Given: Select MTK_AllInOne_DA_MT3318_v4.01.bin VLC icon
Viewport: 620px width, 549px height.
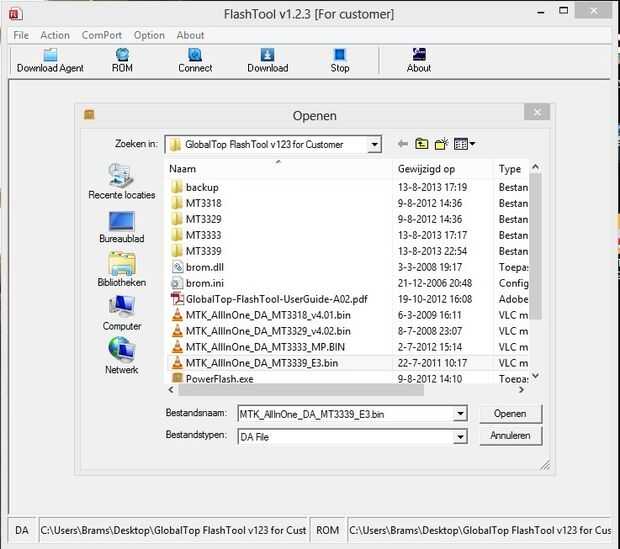Looking at the screenshot, I should point(177,315).
